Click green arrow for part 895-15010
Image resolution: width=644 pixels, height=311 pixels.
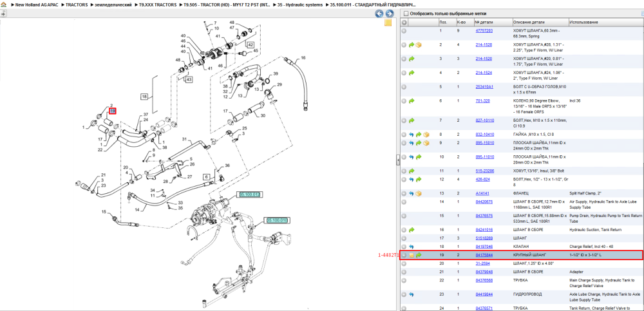pyautogui.click(x=419, y=143)
